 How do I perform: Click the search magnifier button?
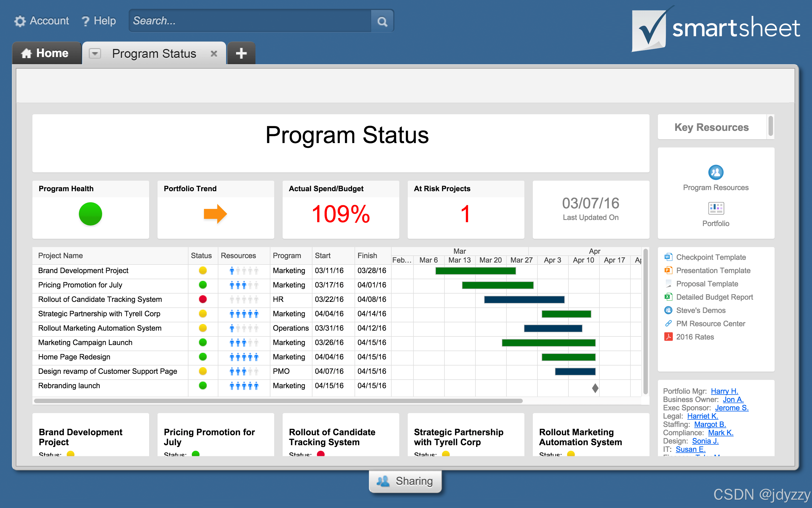[382, 22]
